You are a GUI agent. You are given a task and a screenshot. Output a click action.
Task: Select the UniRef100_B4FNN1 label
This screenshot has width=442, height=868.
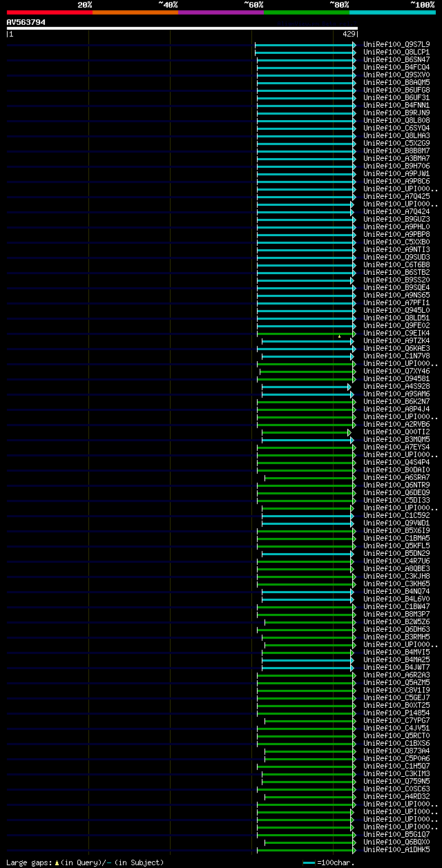pos(396,105)
